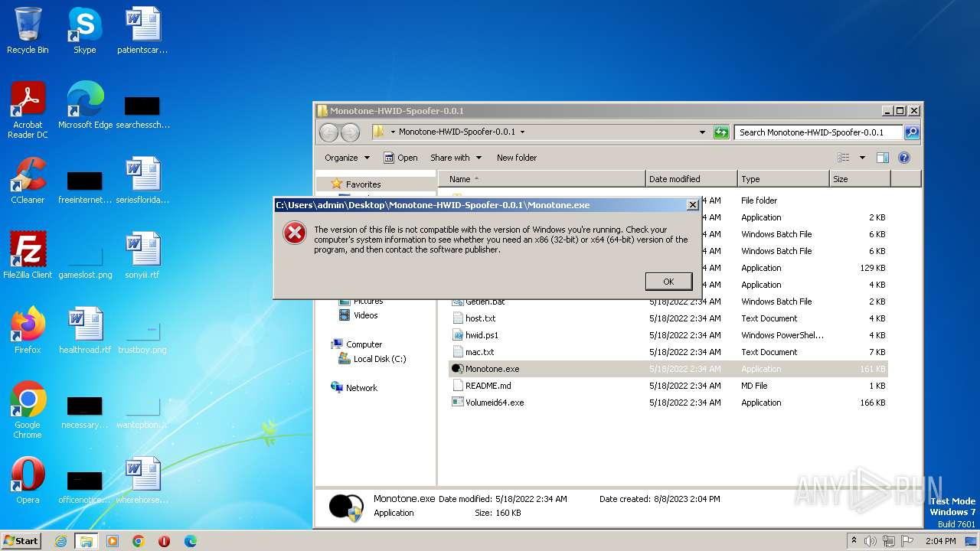980x551 pixels.
Task: Select Favorites in navigation pane
Action: [363, 184]
